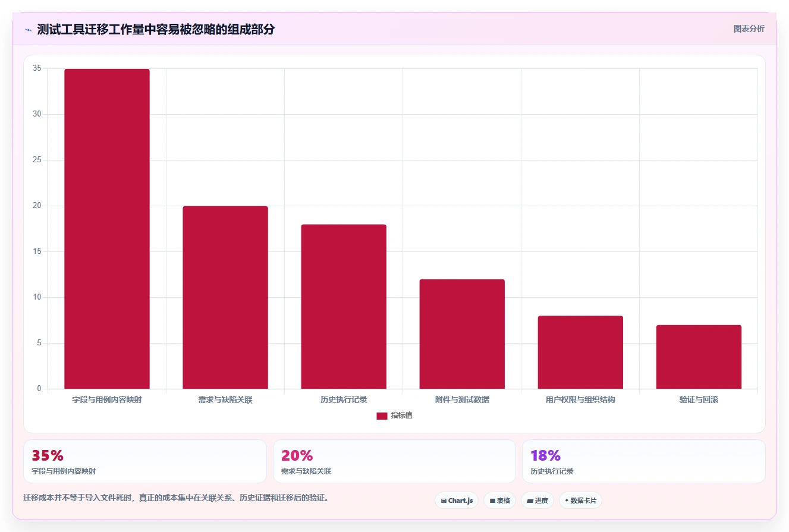Click the y-axis tick label 5
Viewport: 789px width, 532px height.
point(39,343)
